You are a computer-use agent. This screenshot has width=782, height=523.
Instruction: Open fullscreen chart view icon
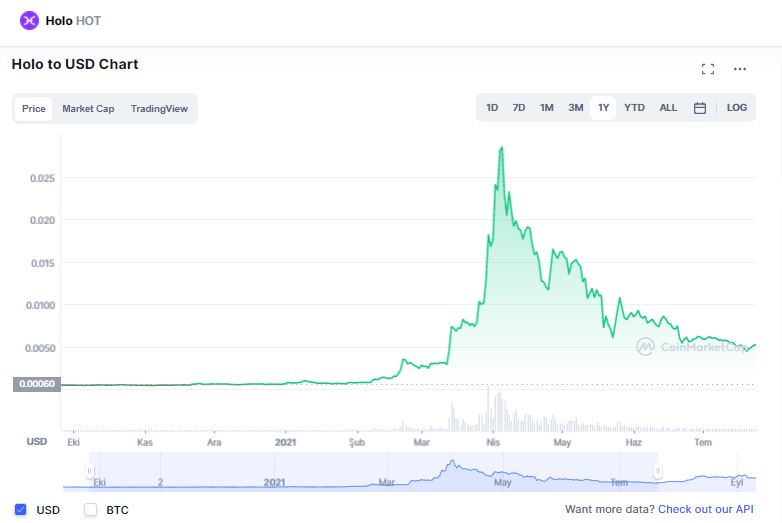(708, 69)
